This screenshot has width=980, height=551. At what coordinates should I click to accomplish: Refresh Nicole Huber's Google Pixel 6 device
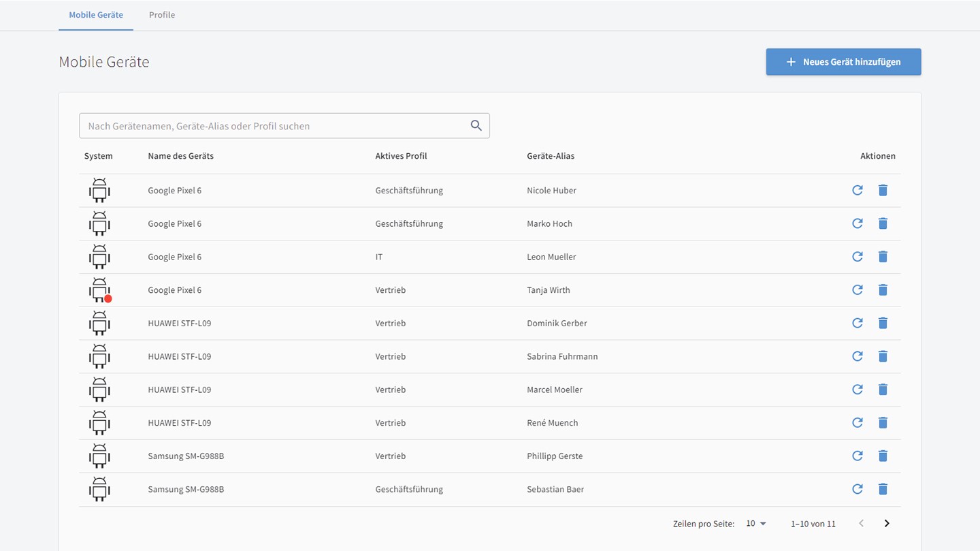click(x=857, y=190)
